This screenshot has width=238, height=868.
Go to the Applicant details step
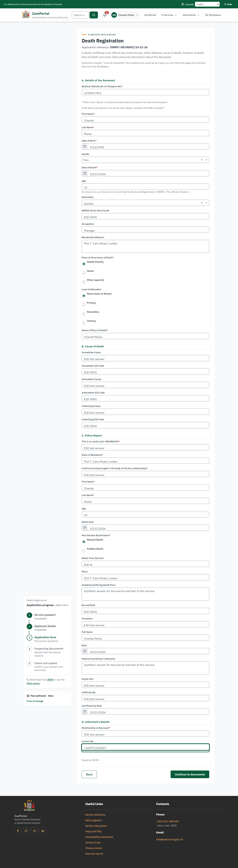click(45, 626)
